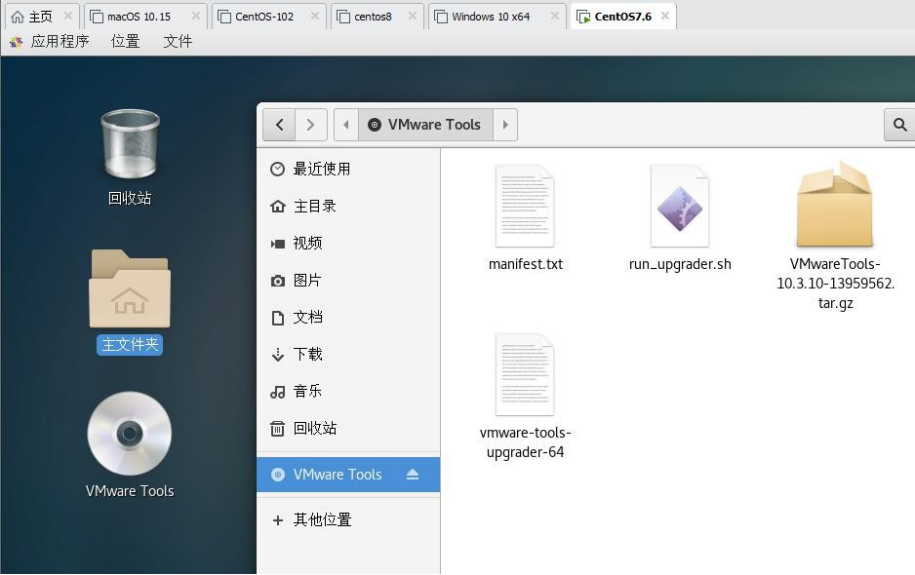
Task: Open the manifest.txt file icon
Action: point(525,206)
